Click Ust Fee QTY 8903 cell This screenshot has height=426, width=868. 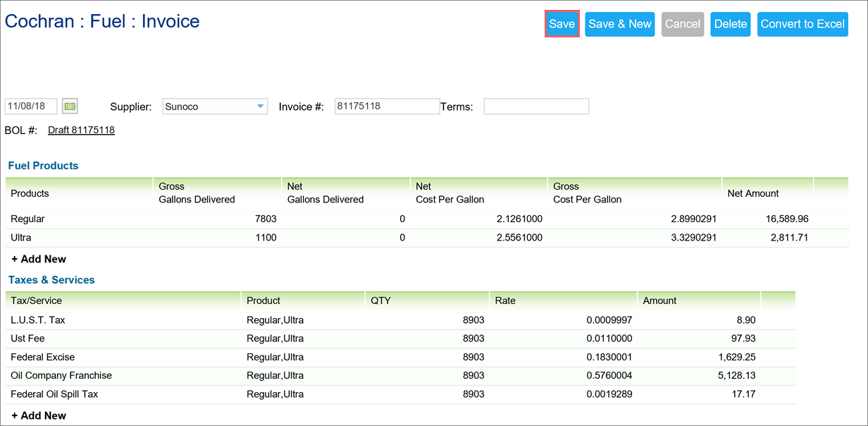click(x=473, y=339)
